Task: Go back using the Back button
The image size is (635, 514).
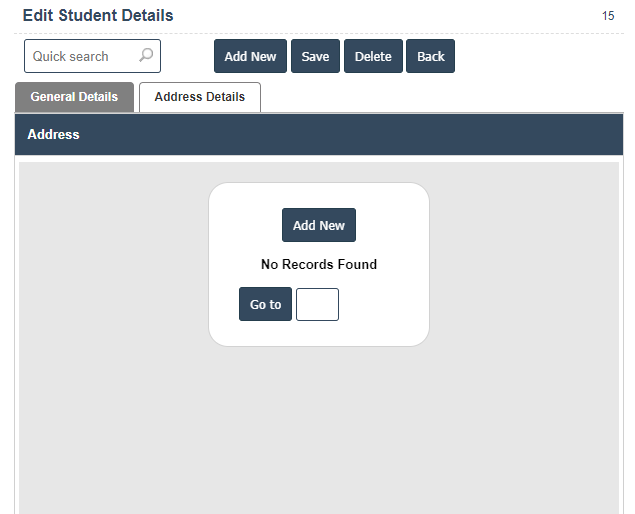Action: [x=431, y=56]
